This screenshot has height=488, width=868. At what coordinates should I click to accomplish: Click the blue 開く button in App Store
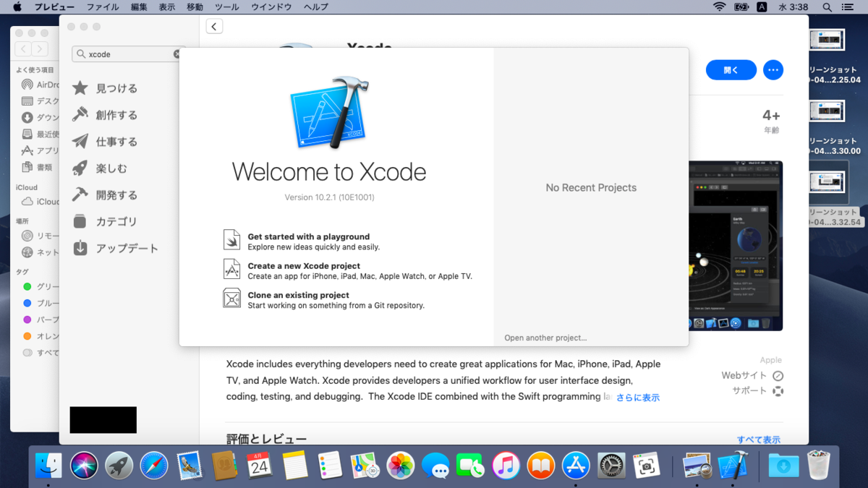click(x=731, y=70)
